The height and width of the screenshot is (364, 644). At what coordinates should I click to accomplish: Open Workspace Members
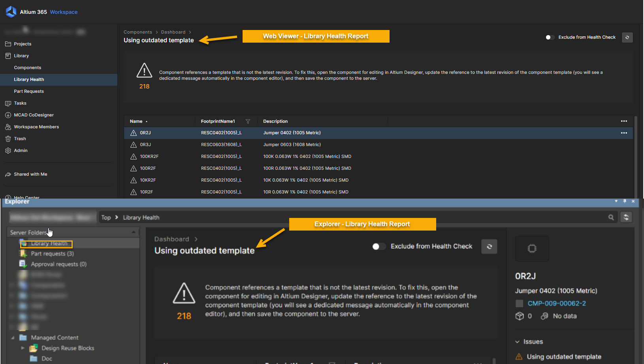point(36,127)
